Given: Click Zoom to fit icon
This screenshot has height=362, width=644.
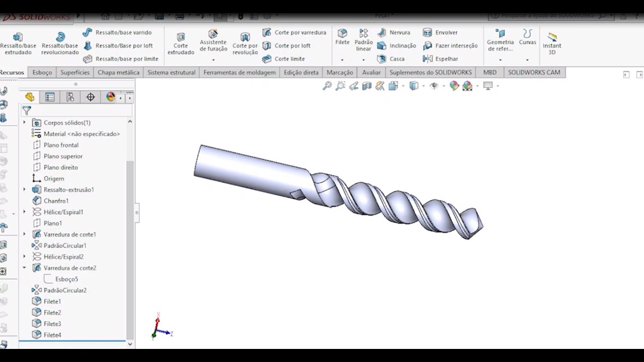Looking at the screenshot, I should [327, 86].
